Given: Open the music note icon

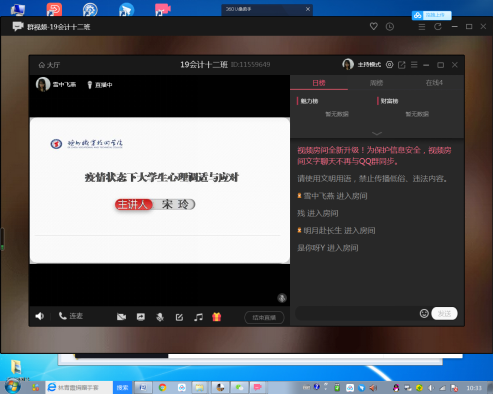Looking at the screenshot, I should click(x=198, y=317).
